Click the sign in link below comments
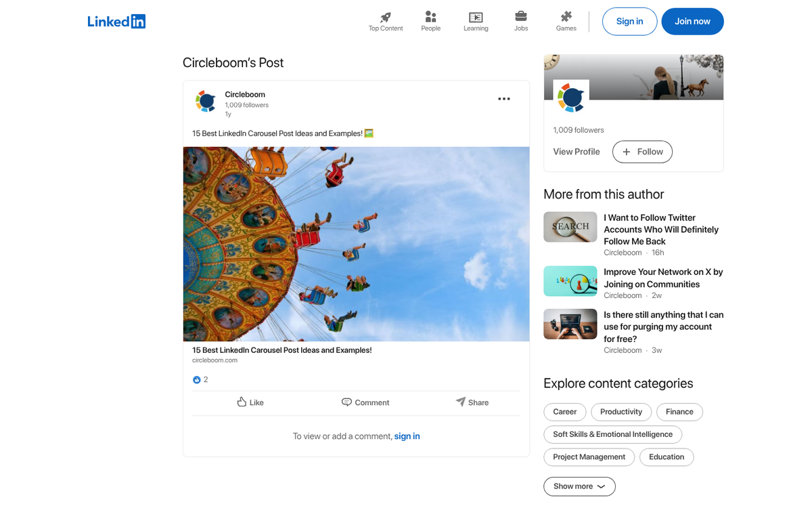Viewport: 812px width, 508px height. 407,436
